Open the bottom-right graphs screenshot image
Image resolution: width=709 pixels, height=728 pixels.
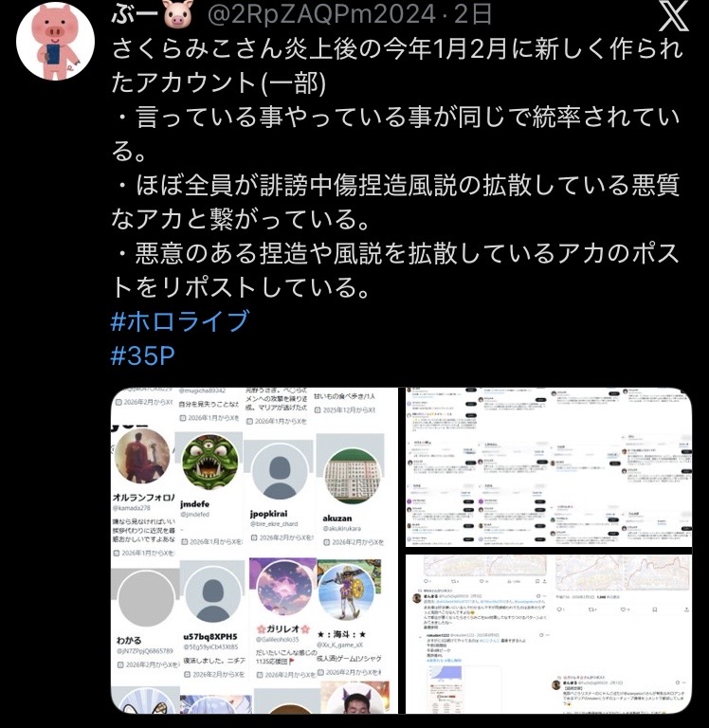[x=549, y=634]
